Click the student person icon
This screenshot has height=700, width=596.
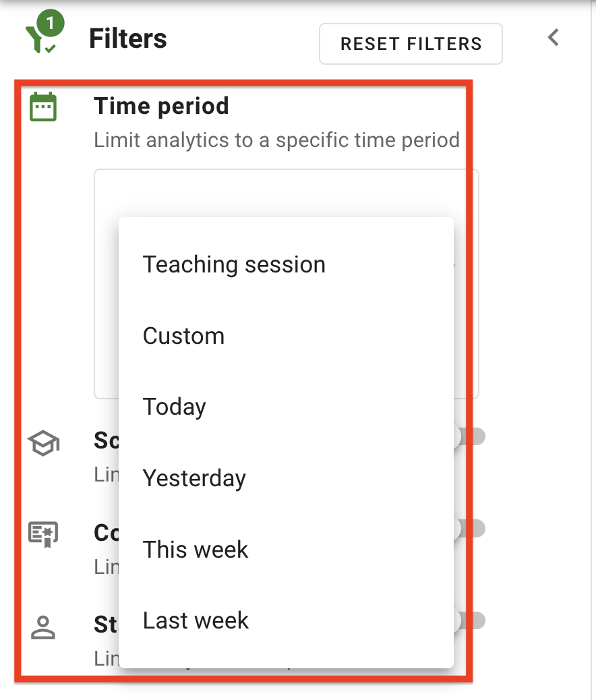coord(42,625)
